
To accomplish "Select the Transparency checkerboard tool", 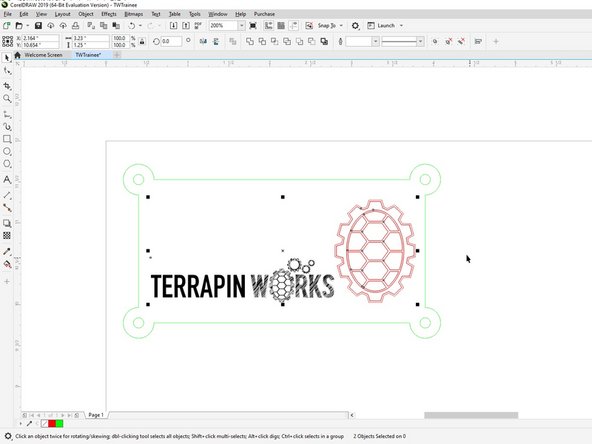I will [x=7, y=236].
